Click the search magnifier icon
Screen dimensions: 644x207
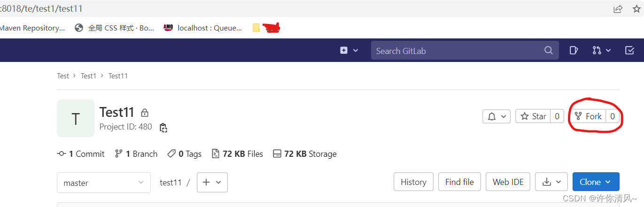point(549,50)
